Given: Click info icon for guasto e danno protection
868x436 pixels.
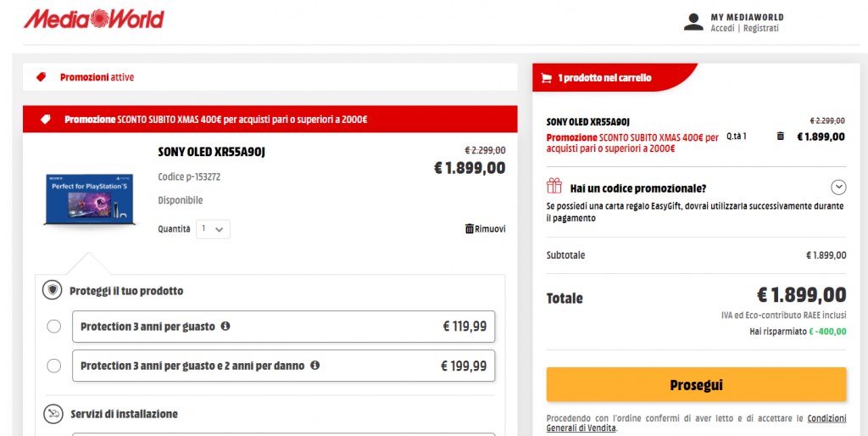Looking at the screenshot, I should pyautogui.click(x=314, y=366).
